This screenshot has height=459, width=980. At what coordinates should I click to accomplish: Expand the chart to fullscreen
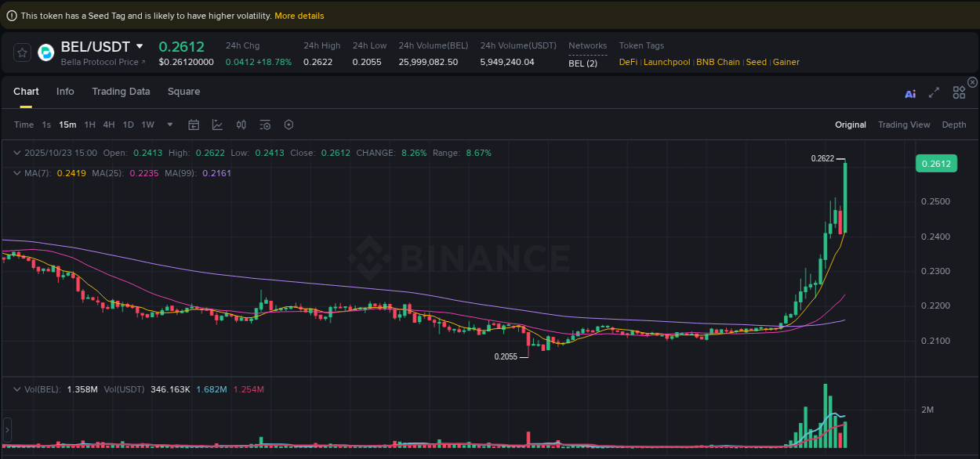pos(935,92)
